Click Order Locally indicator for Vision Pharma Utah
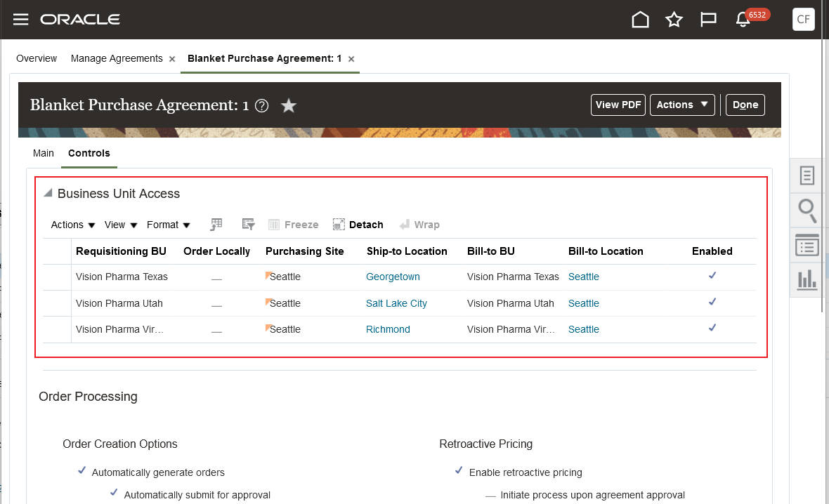Screen dimensions: 829x504 click(216, 306)
